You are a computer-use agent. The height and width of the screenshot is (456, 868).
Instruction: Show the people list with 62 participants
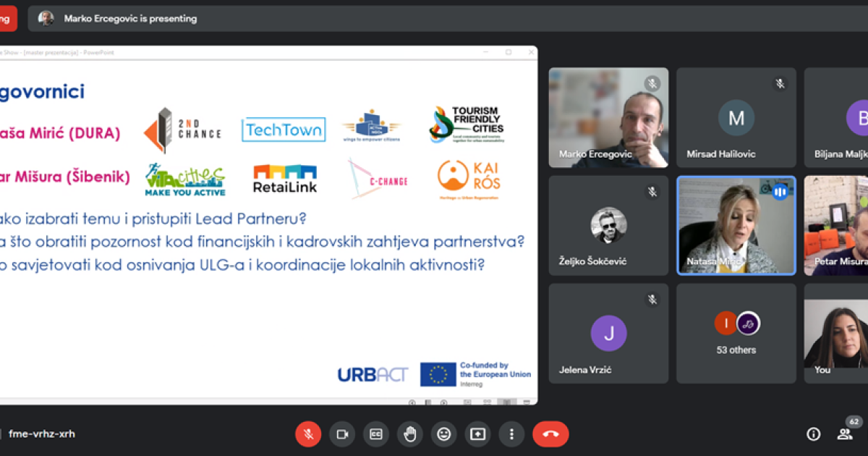tap(845, 433)
